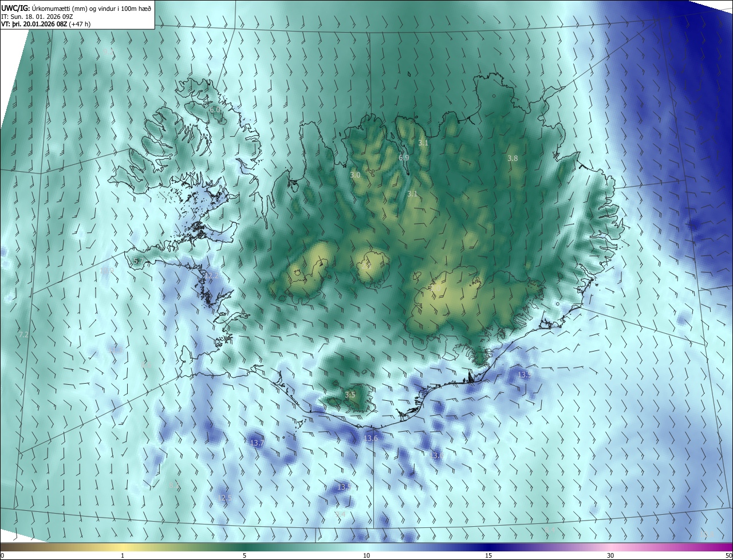Click the 13.6 value label off the south coast
Viewport: 733px width, 560px height.
click(x=371, y=438)
